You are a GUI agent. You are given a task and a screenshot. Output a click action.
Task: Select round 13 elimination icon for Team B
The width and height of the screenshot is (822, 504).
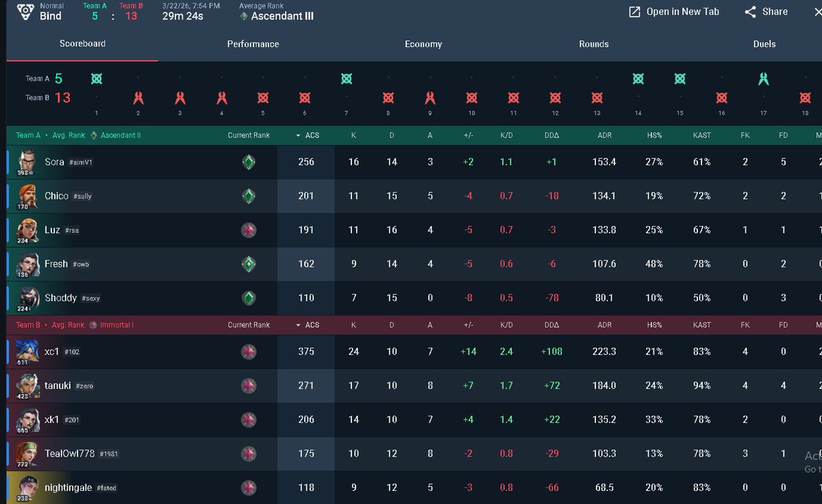(x=597, y=98)
